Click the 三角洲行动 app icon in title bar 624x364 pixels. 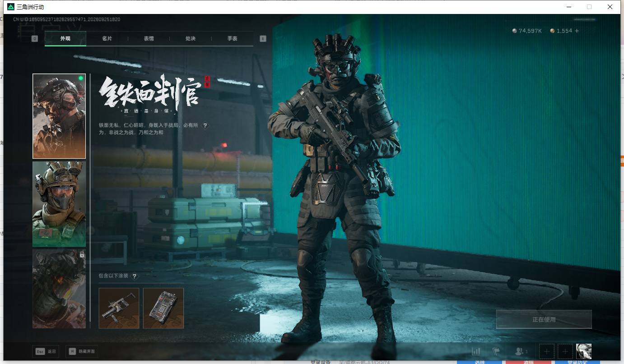click(x=11, y=7)
